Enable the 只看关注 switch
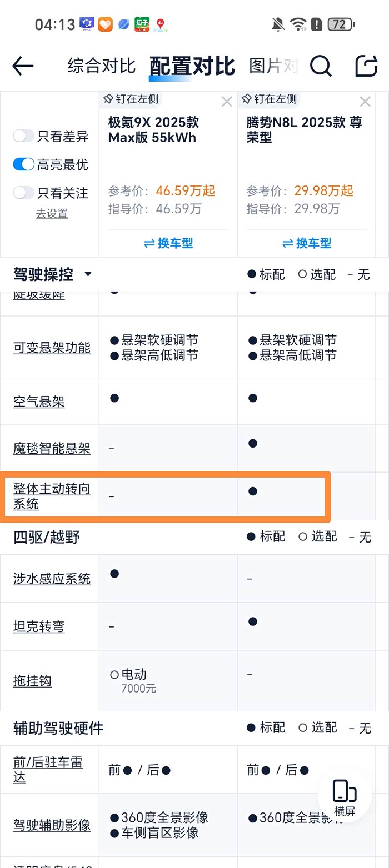The width and height of the screenshot is (389, 868). 24,193
